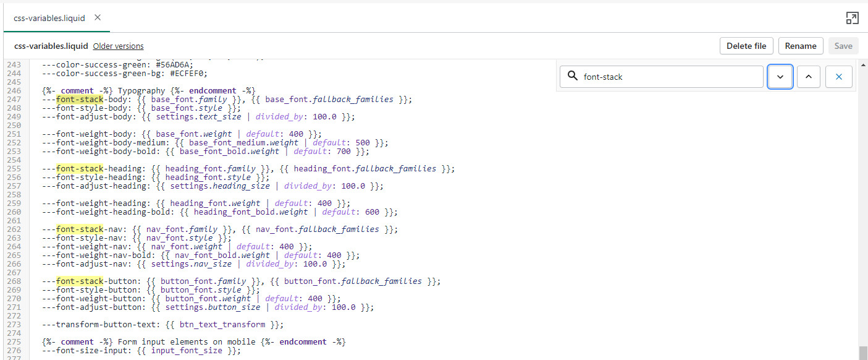Image resolution: width=868 pixels, height=360 pixels.
Task: Select the css-variables.liquid tab
Action: 49,18
